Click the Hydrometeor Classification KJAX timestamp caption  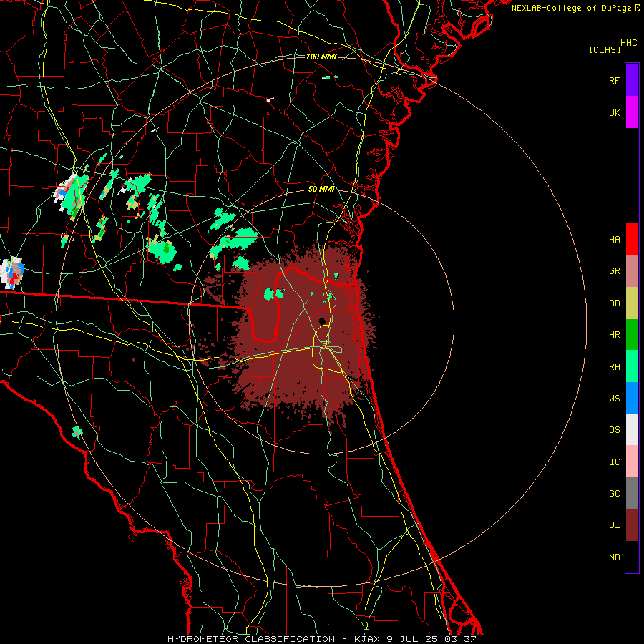(x=321, y=639)
